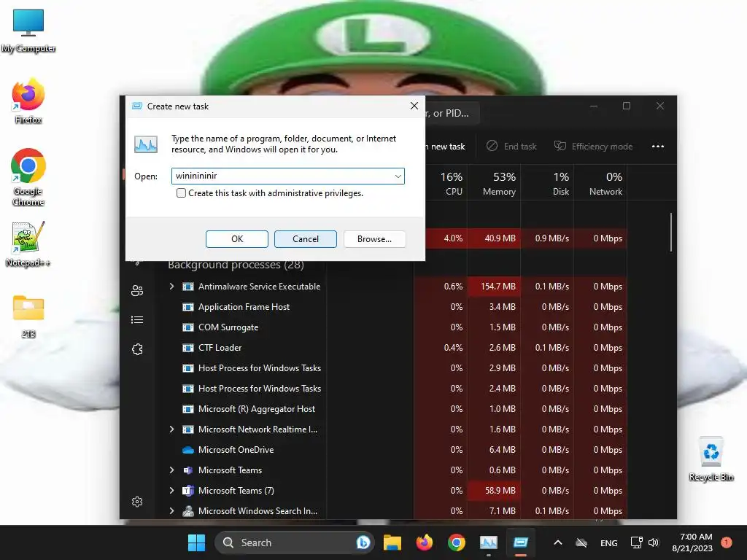The width and height of the screenshot is (747, 560).
Task: Click the taskbar Search box
Action: pos(295,542)
